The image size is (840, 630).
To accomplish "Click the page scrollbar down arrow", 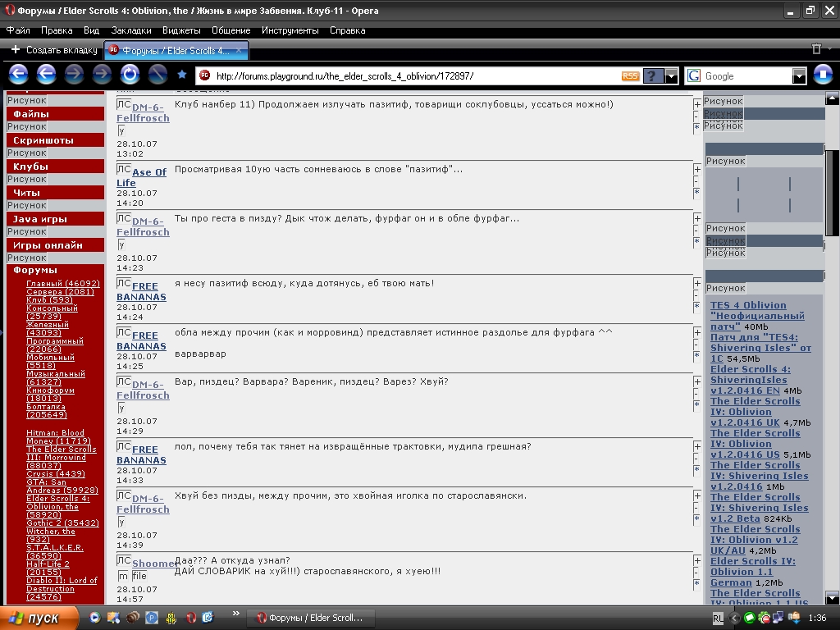I will 832,598.
